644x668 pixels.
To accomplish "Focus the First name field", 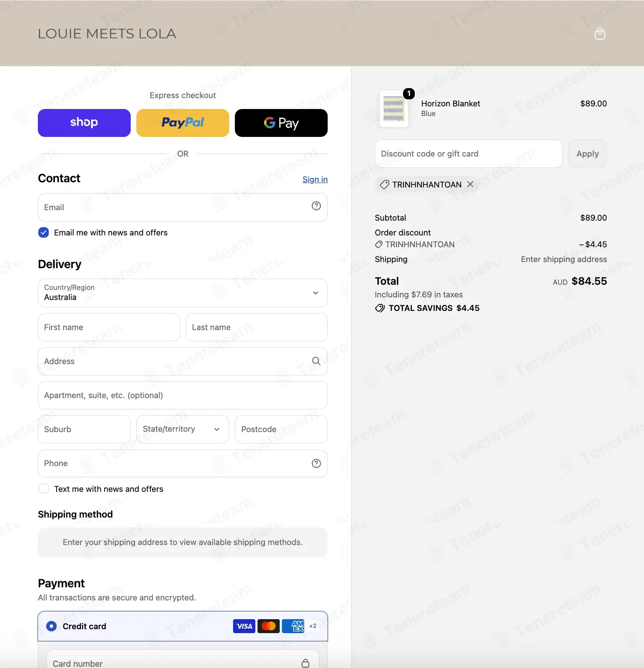I will [x=109, y=327].
